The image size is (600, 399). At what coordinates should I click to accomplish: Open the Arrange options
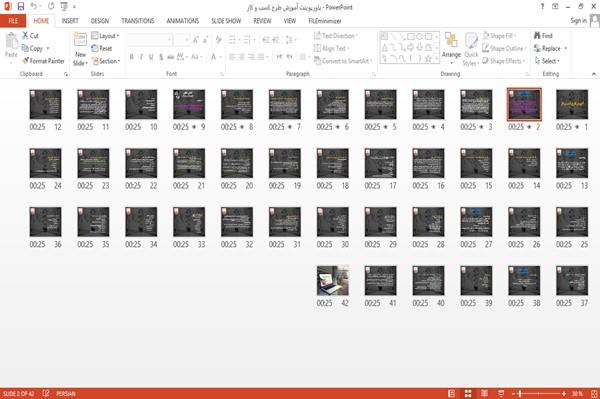451,49
